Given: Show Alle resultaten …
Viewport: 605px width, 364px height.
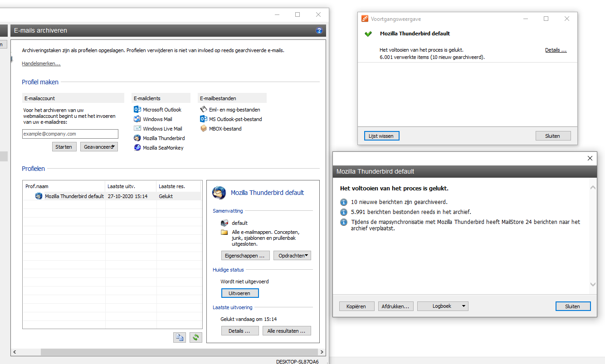Looking at the screenshot, I should tap(287, 331).
